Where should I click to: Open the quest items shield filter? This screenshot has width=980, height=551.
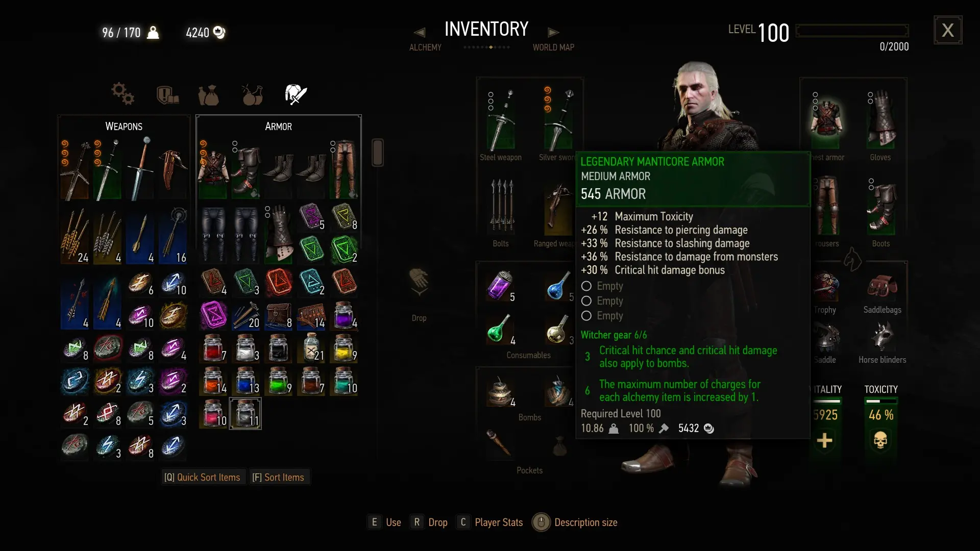(167, 95)
